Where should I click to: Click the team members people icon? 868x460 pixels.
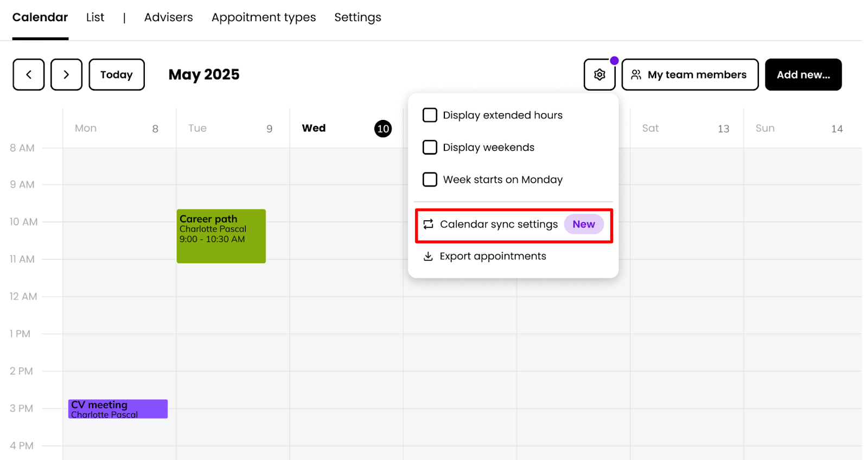coord(636,75)
